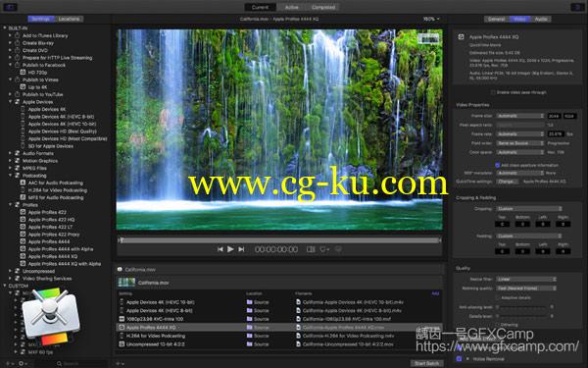Open the Frame size dropdown

point(520,116)
